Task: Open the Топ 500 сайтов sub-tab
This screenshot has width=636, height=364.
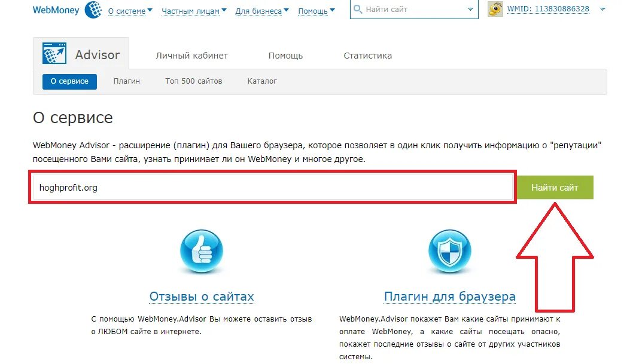Action: pos(193,81)
